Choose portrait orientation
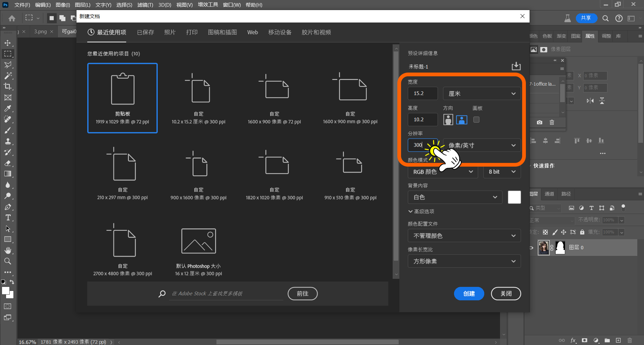 [448, 120]
